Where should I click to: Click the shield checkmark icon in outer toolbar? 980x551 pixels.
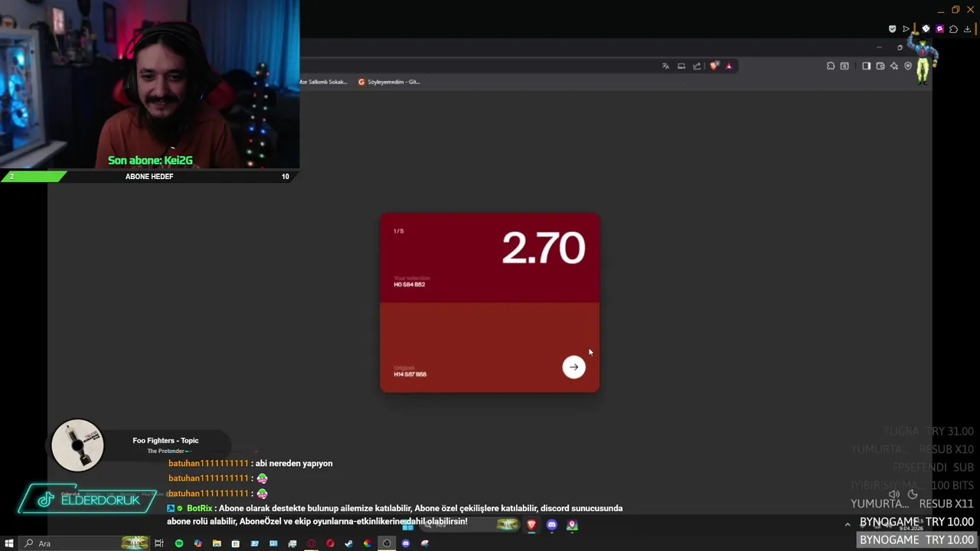click(892, 29)
